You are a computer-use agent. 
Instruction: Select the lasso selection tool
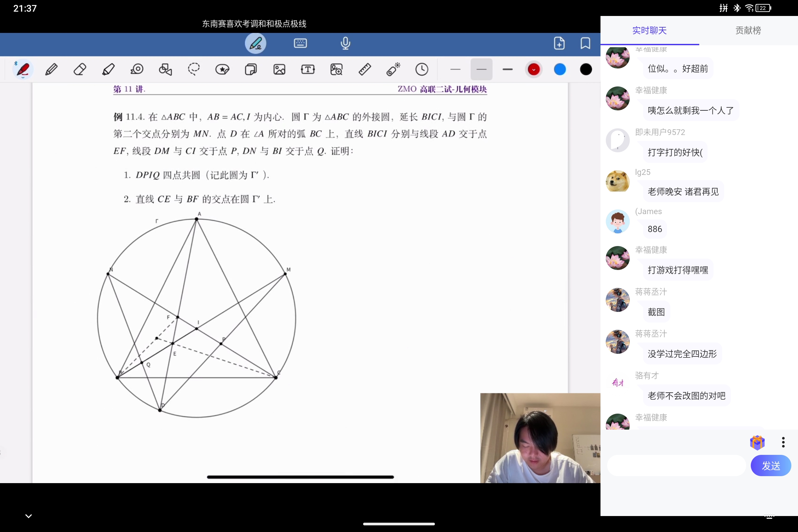point(194,69)
